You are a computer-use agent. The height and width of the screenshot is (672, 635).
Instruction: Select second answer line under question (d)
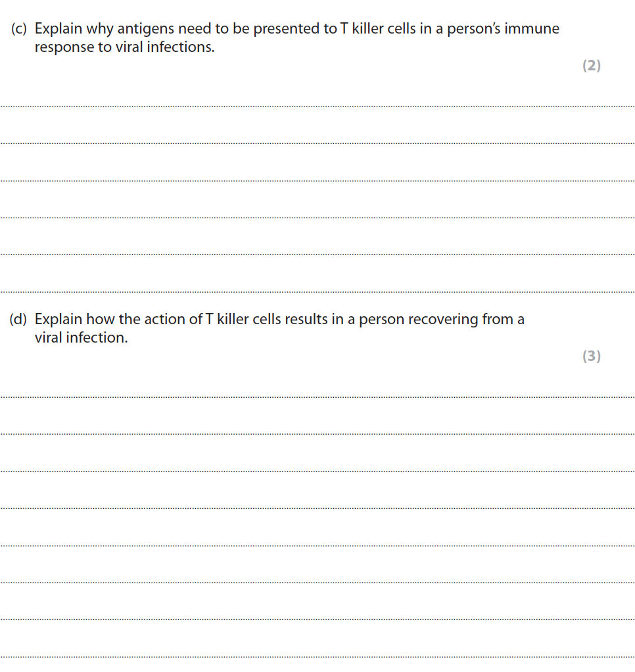[317, 433]
